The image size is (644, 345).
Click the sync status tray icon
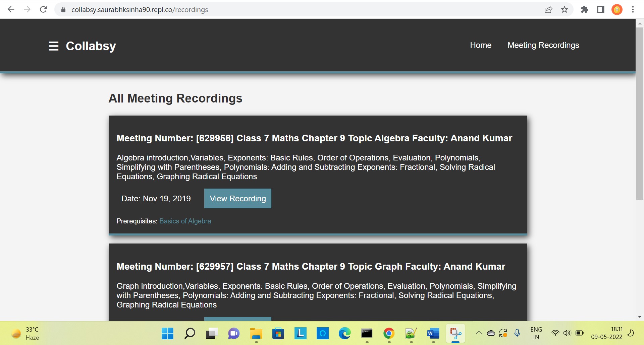(x=503, y=333)
